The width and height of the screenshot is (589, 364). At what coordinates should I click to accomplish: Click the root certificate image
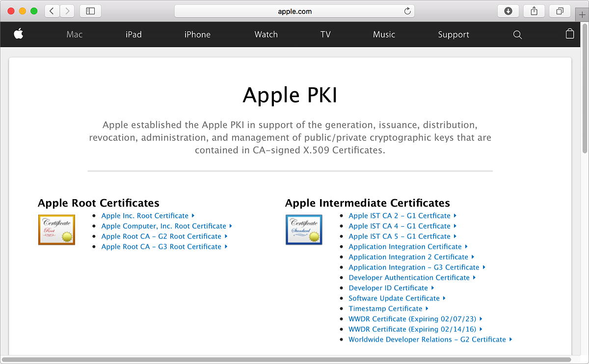point(56,230)
